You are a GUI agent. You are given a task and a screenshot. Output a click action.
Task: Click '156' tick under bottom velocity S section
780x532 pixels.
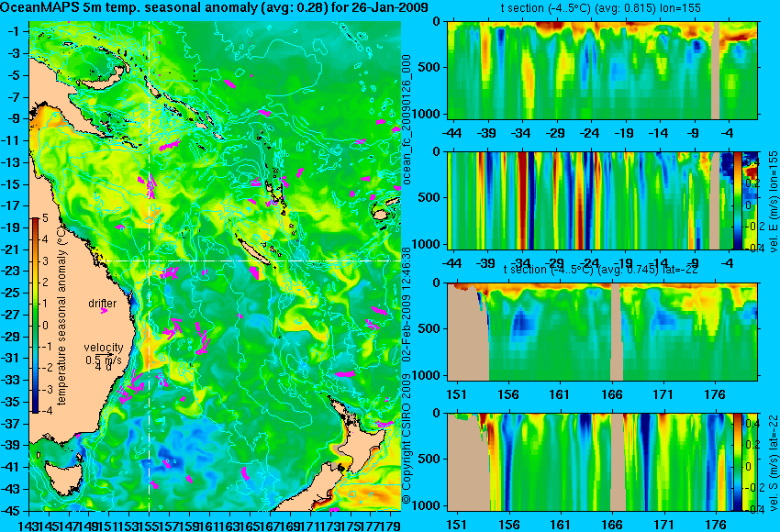pos(508,525)
